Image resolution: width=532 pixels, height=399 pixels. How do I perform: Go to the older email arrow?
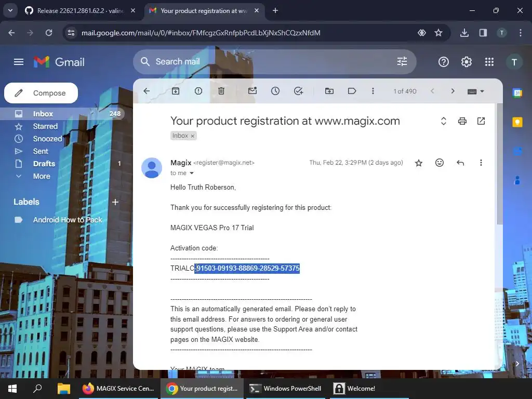[x=453, y=91]
